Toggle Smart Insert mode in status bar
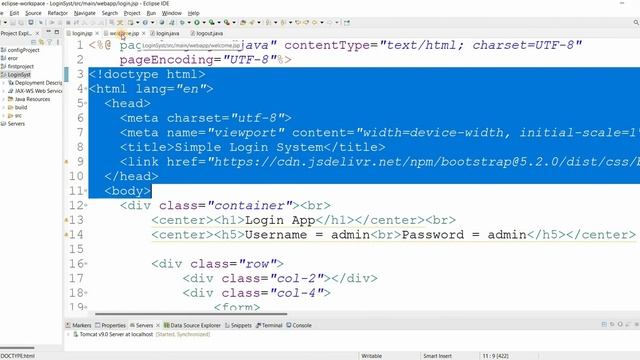640x360 pixels. click(x=437, y=356)
